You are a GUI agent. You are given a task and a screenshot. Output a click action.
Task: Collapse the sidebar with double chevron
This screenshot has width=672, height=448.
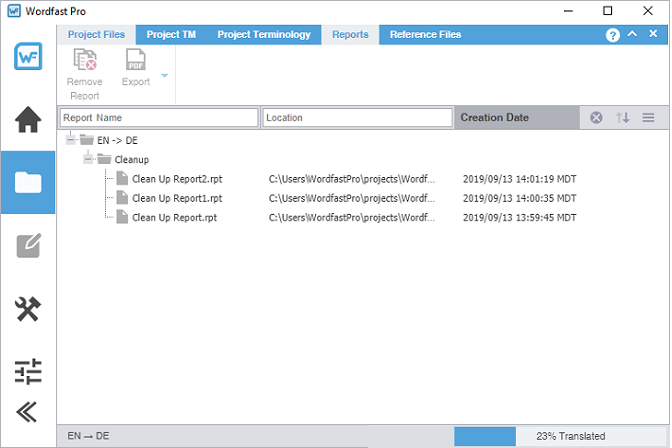[28, 412]
